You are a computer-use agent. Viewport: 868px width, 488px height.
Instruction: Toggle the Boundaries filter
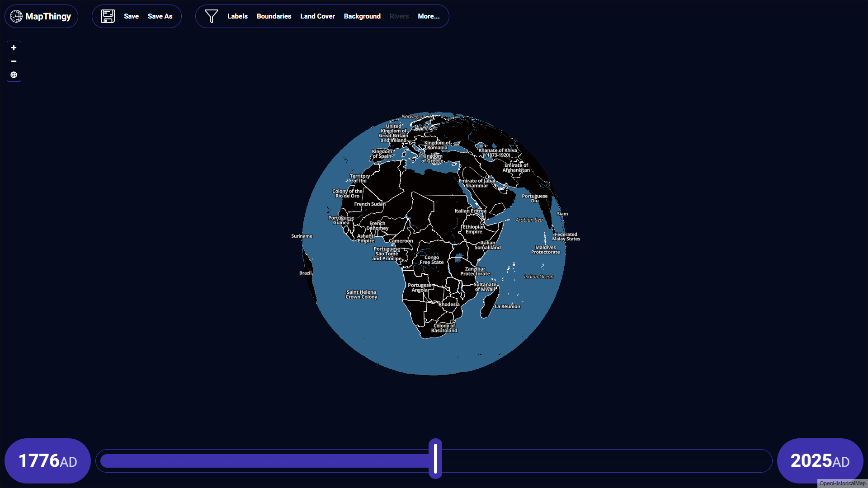(274, 16)
